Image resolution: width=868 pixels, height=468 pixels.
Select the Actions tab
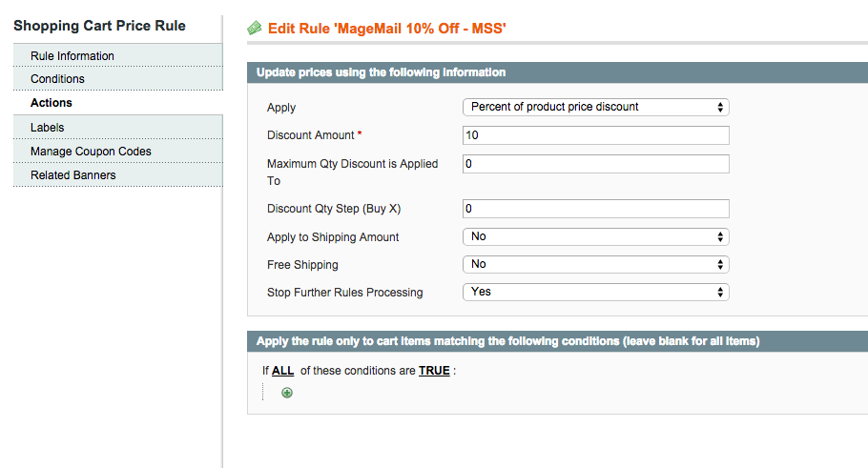point(52,103)
